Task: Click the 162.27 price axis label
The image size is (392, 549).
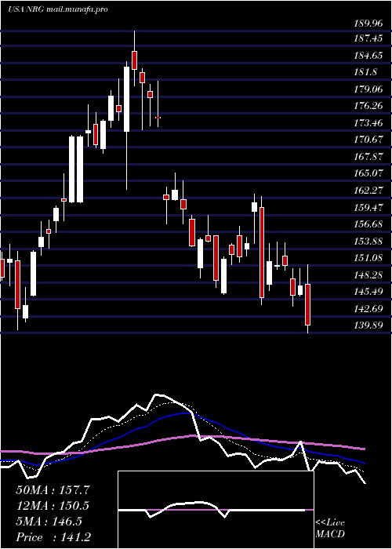Action: pyautogui.click(x=368, y=190)
